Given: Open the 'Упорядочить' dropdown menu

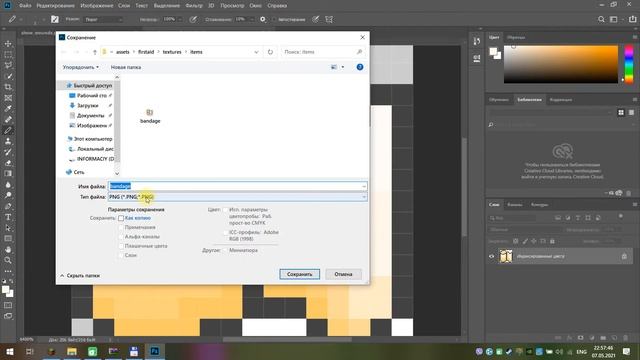Looking at the screenshot, I should 80,67.
